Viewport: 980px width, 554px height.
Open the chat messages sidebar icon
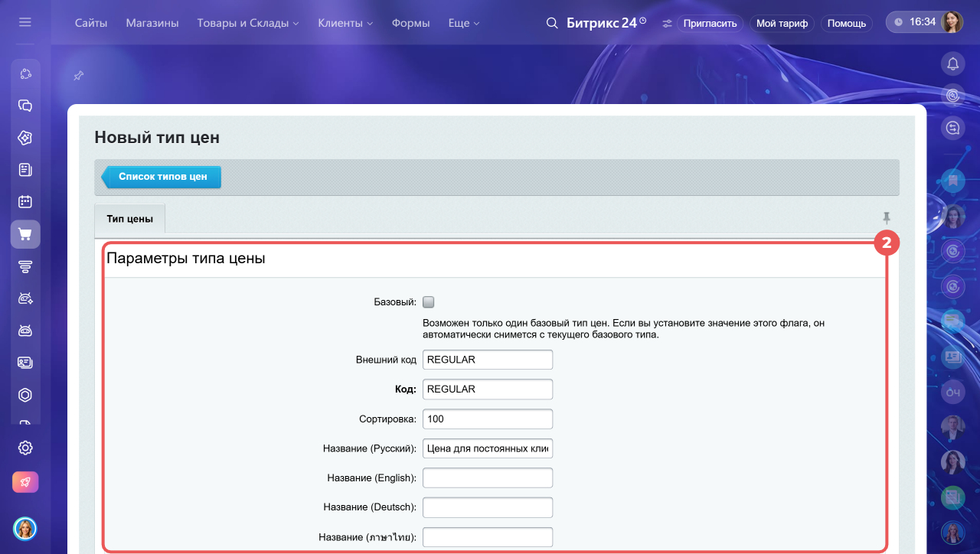[25, 106]
